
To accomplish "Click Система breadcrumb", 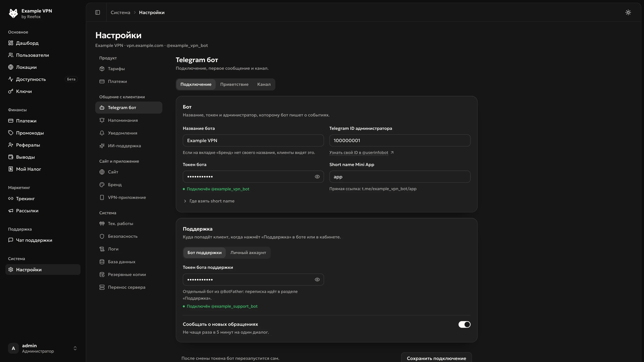I will click(x=120, y=13).
